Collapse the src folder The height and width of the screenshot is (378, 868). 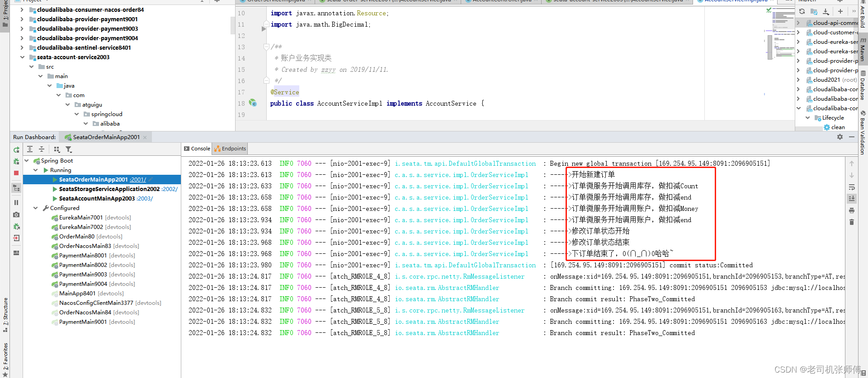[31, 67]
